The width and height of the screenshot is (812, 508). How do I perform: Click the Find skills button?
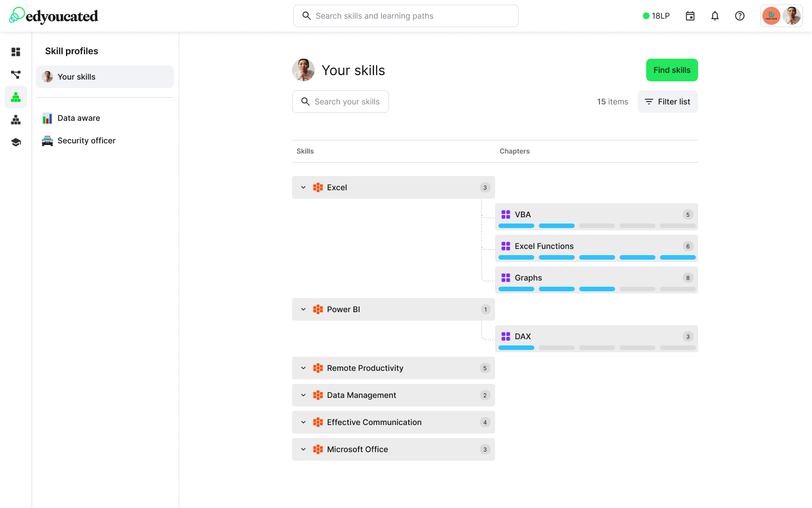(x=672, y=70)
